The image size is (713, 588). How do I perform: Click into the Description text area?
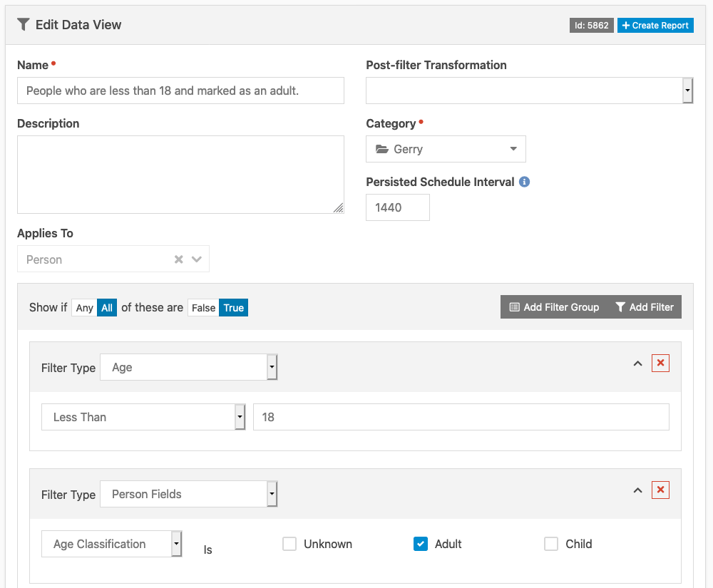(180, 175)
